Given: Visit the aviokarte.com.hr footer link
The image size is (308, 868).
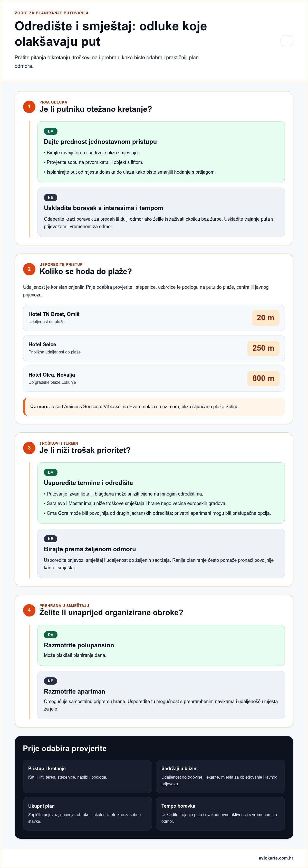Looking at the screenshot, I should tap(276, 858).
